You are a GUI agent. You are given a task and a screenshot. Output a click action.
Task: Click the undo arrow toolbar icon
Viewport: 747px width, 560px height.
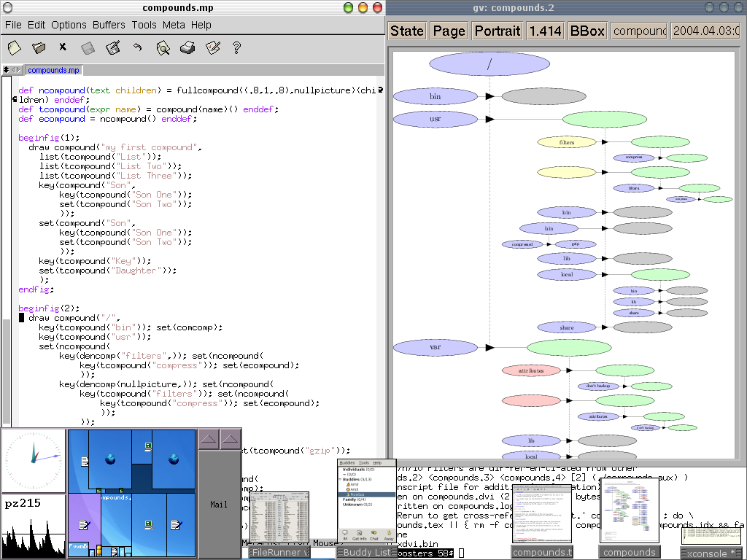pyautogui.click(x=137, y=48)
